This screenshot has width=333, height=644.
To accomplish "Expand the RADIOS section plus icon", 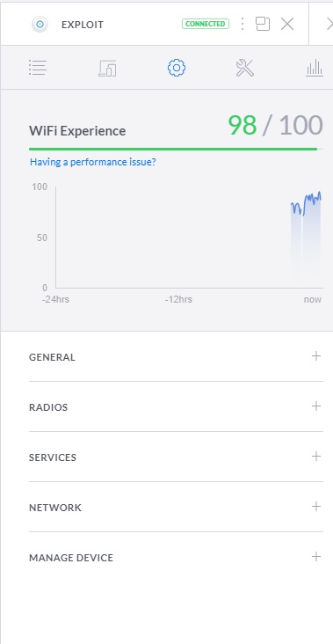I will (x=315, y=406).
